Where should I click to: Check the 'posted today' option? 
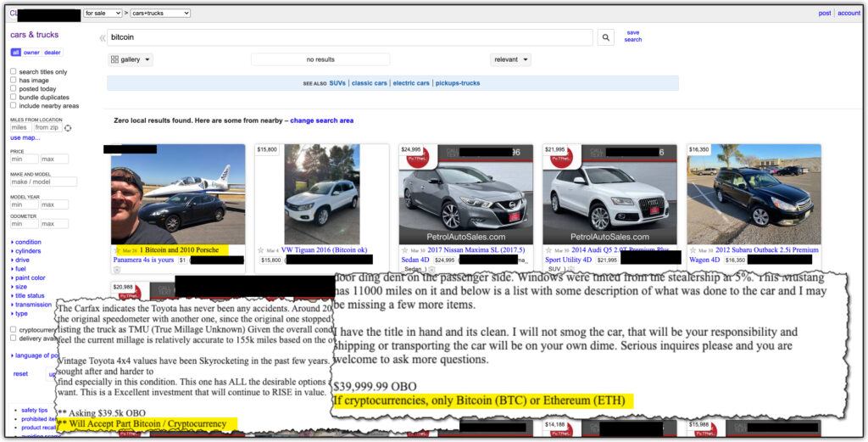coord(14,88)
